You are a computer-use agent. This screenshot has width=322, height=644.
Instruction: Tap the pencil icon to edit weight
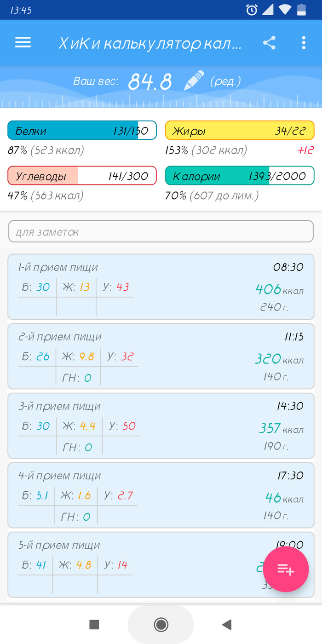[x=194, y=81]
